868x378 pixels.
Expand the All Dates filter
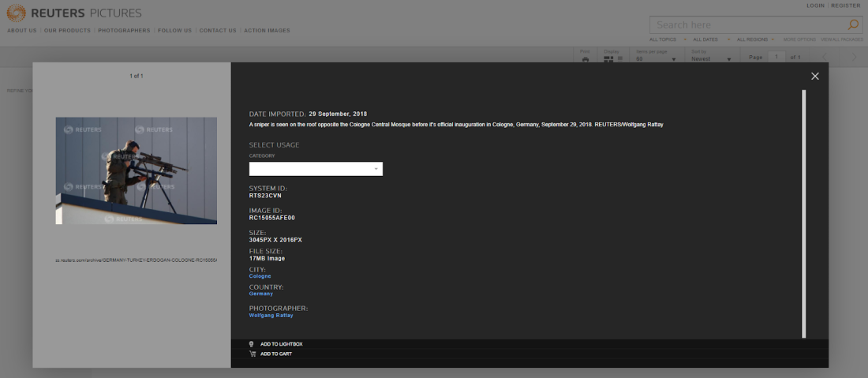pos(712,39)
